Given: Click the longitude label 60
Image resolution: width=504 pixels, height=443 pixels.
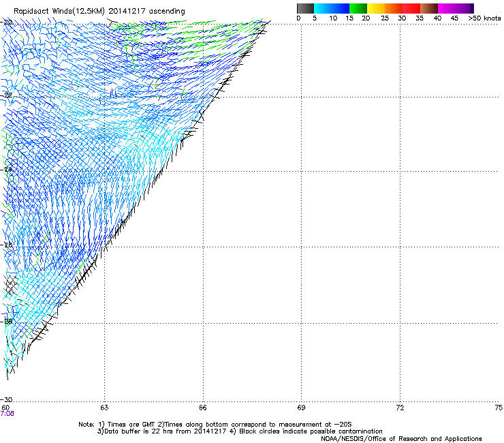Looking at the screenshot, I should click(5, 408).
